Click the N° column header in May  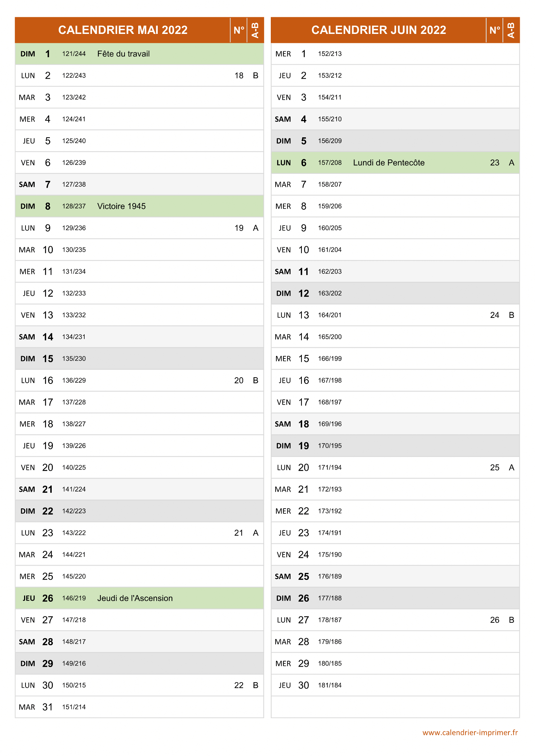[239, 30]
